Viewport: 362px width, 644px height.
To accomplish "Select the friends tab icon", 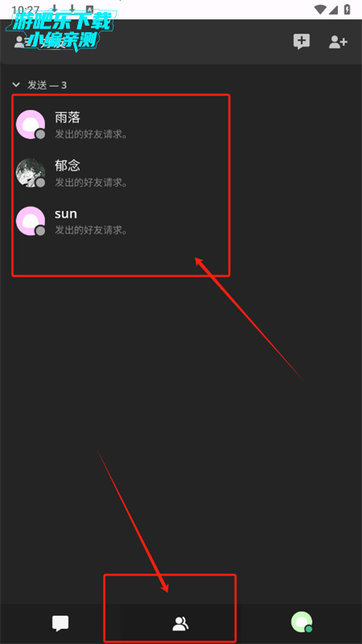I will (180, 624).
